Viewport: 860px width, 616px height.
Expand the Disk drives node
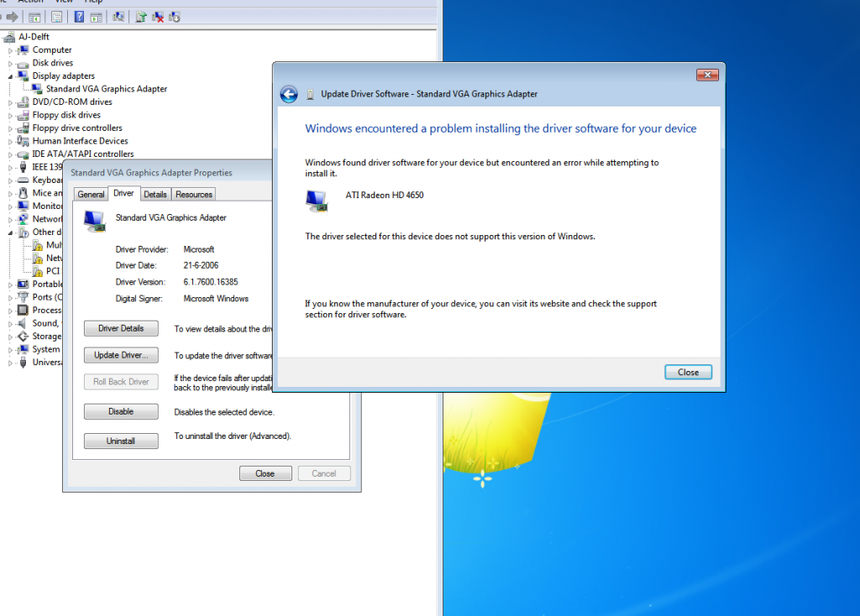pyautogui.click(x=10, y=63)
